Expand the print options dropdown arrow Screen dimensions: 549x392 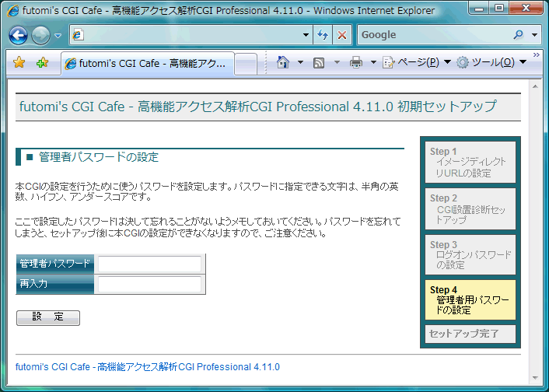pos(373,62)
